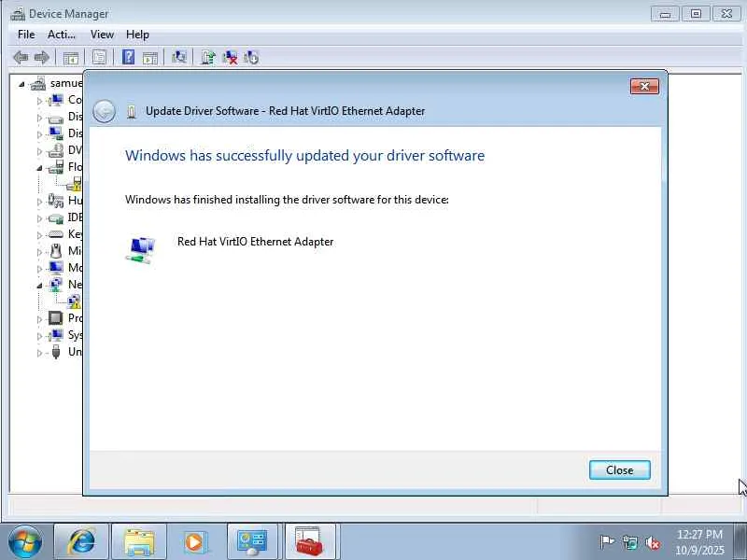This screenshot has width=747, height=560.
Task: Click the blue Help question-mark toolbar icon
Action: 128,57
